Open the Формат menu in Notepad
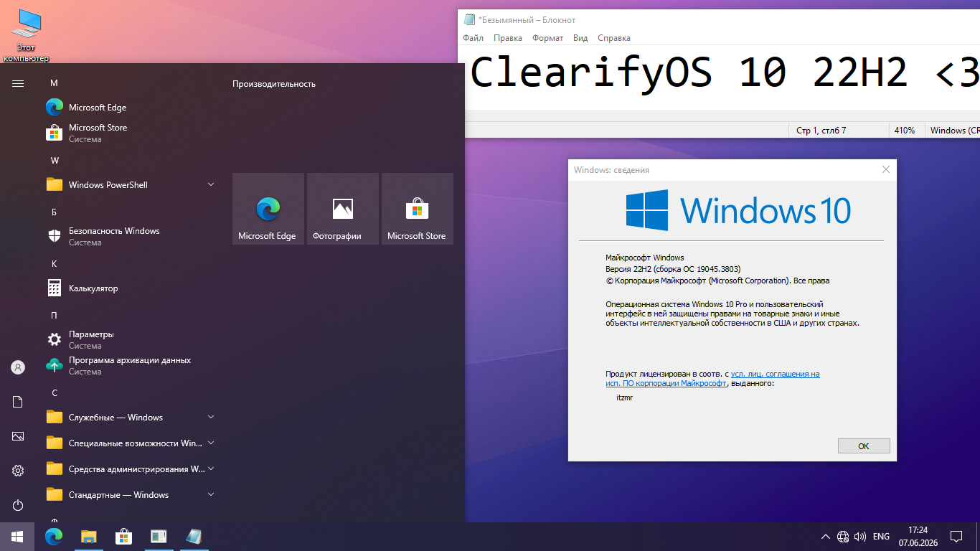The width and height of the screenshot is (980, 551). click(548, 38)
